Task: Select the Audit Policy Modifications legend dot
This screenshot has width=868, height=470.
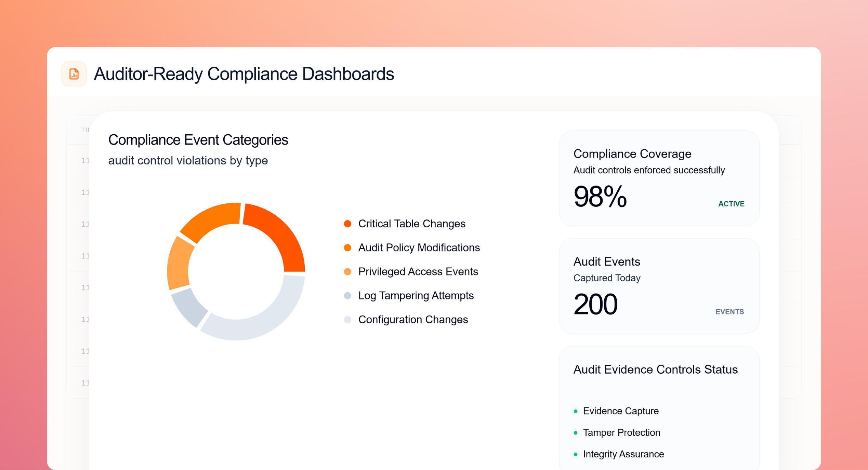Action: click(347, 248)
